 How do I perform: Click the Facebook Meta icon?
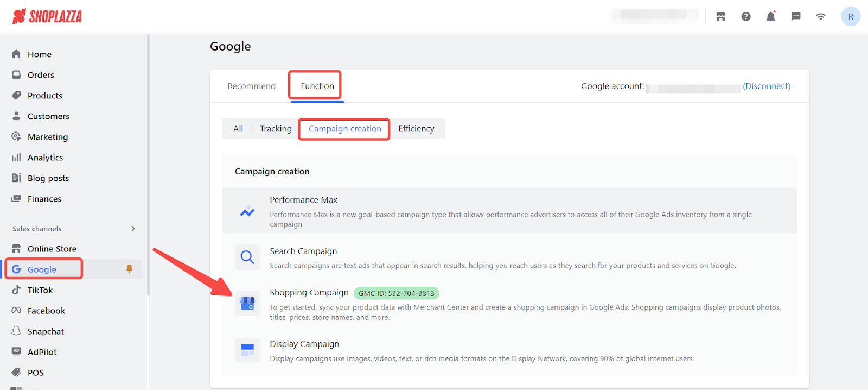pyautogui.click(x=16, y=310)
